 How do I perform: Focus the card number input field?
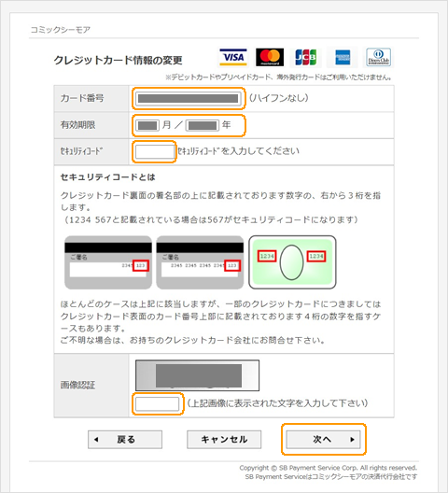click(x=189, y=98)
